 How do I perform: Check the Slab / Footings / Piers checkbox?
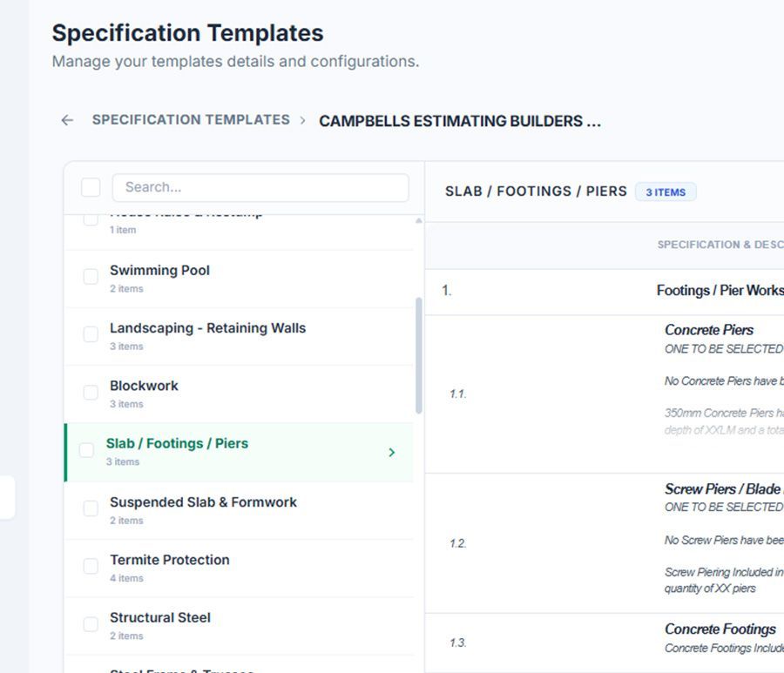click(86, 450)
